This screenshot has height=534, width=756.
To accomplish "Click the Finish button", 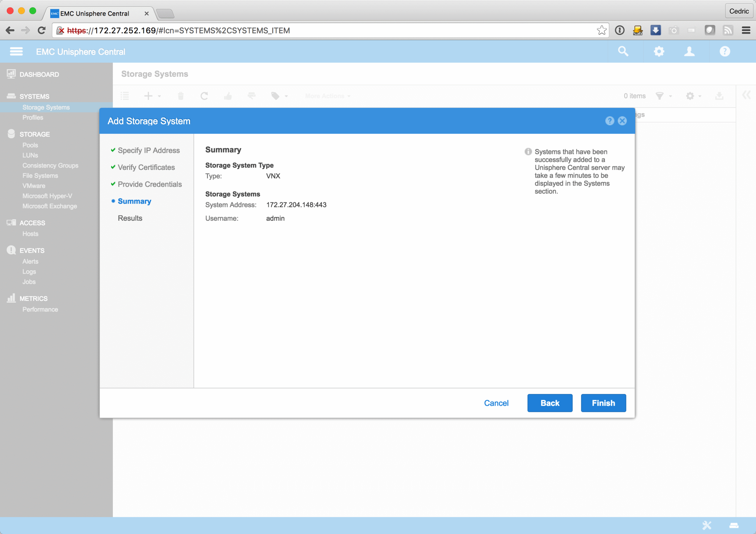I will 603,403.
